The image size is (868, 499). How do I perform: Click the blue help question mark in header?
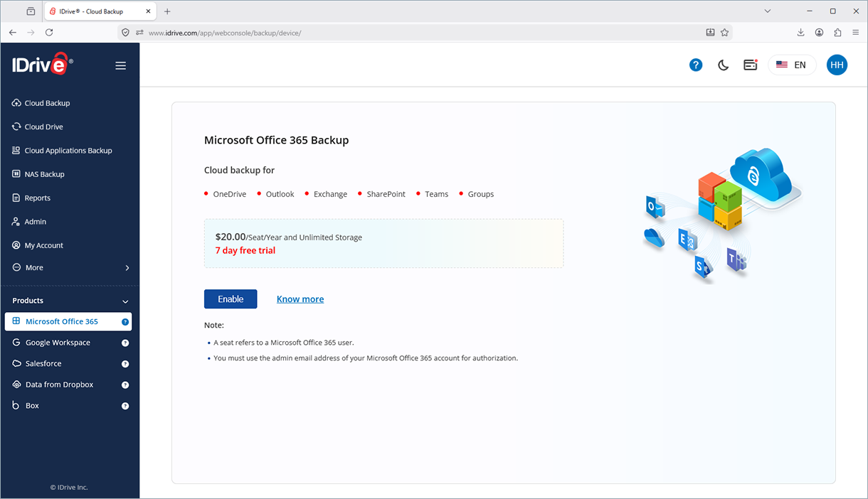pyautogui.click(x=696, y=65)
